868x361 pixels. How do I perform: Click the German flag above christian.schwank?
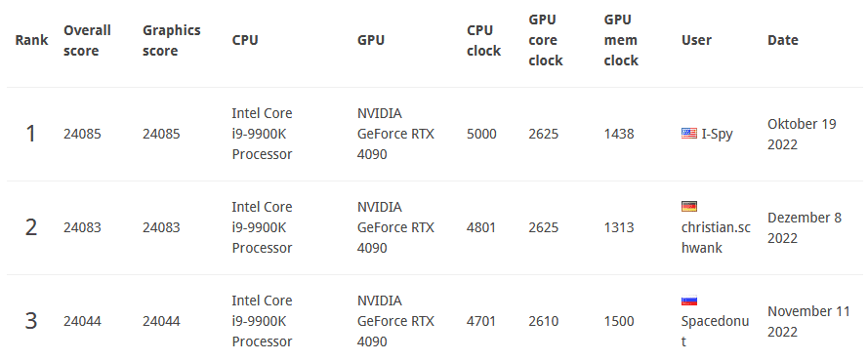click(688, 206)
